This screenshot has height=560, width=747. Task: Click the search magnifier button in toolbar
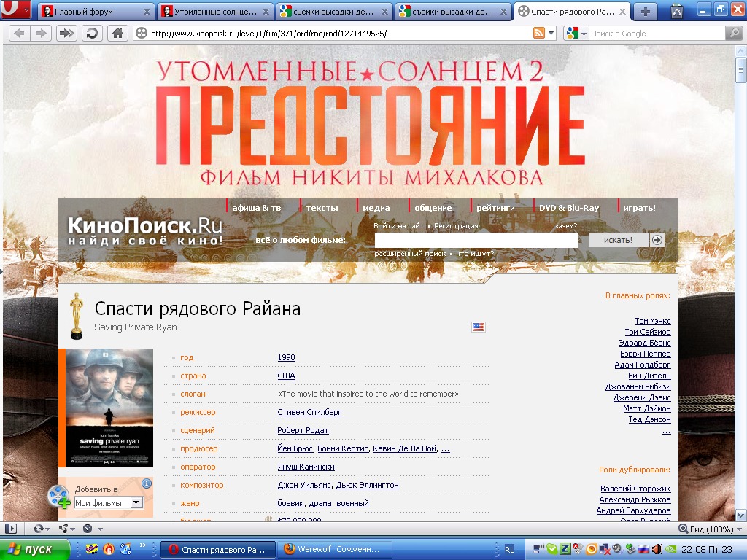(734, 34)
